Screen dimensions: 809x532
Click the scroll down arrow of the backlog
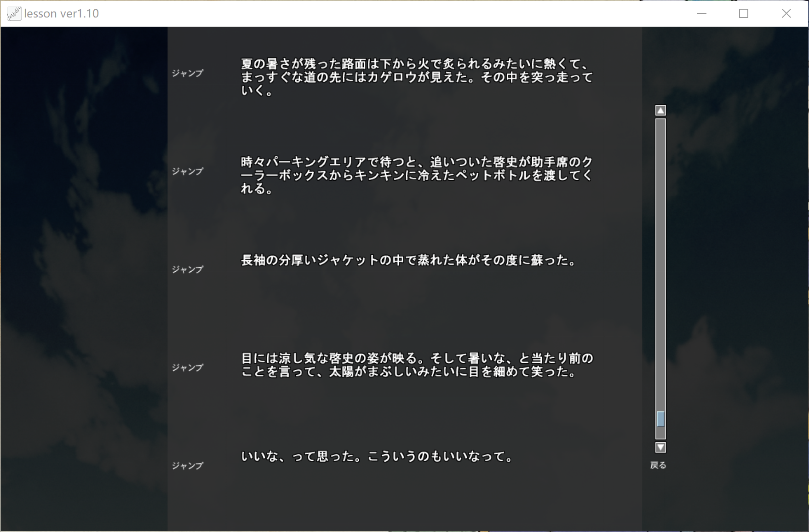[660, 447]
